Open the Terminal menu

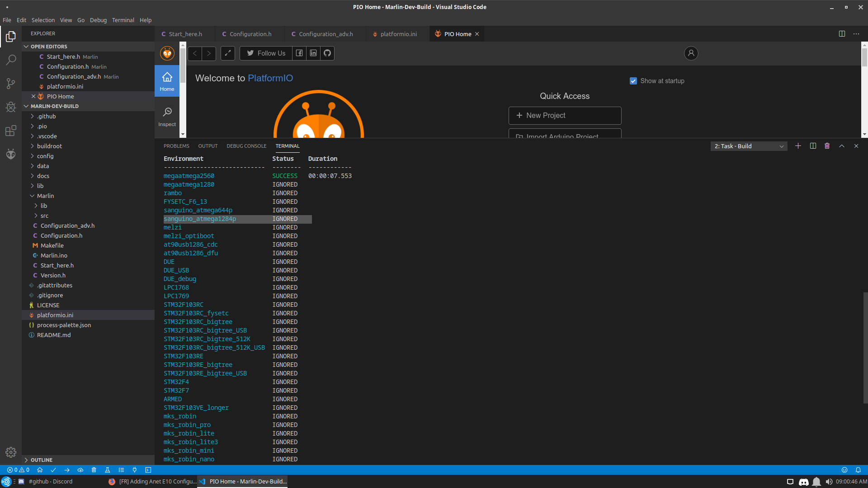123,20
